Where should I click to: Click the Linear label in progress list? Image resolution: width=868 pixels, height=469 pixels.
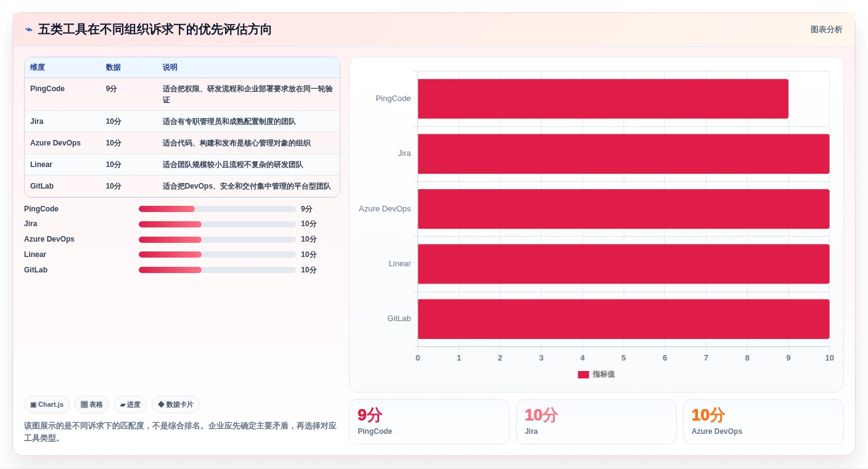[35, 255]
